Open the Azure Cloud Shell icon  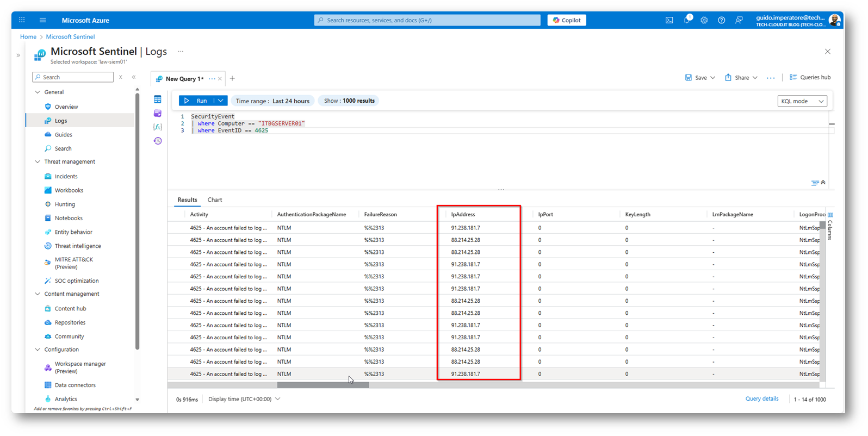(x=669, y=20)
